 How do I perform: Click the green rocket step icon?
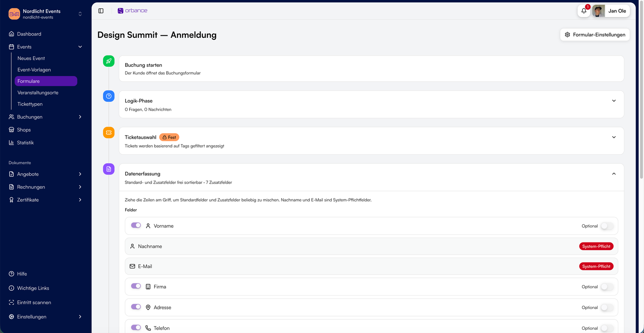tap(109, 61)
